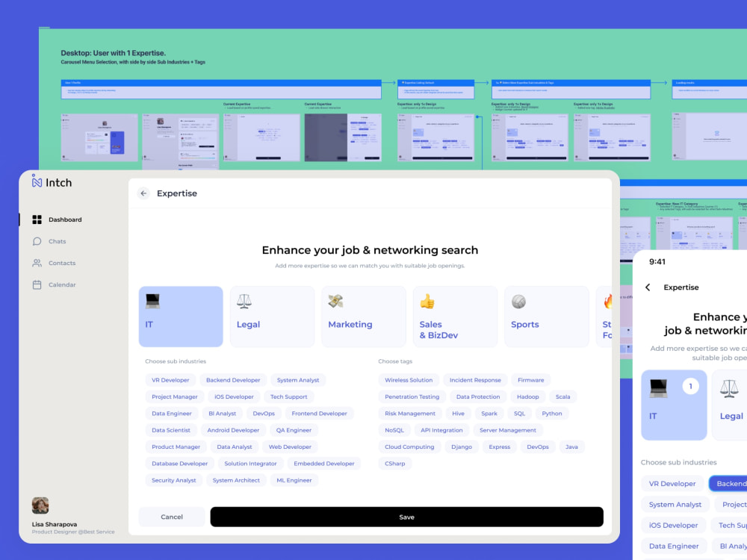The width and height of the screenshot is (747, 560).
Task: Toggle the Wireless Solution tag
Action: point(409,380)
